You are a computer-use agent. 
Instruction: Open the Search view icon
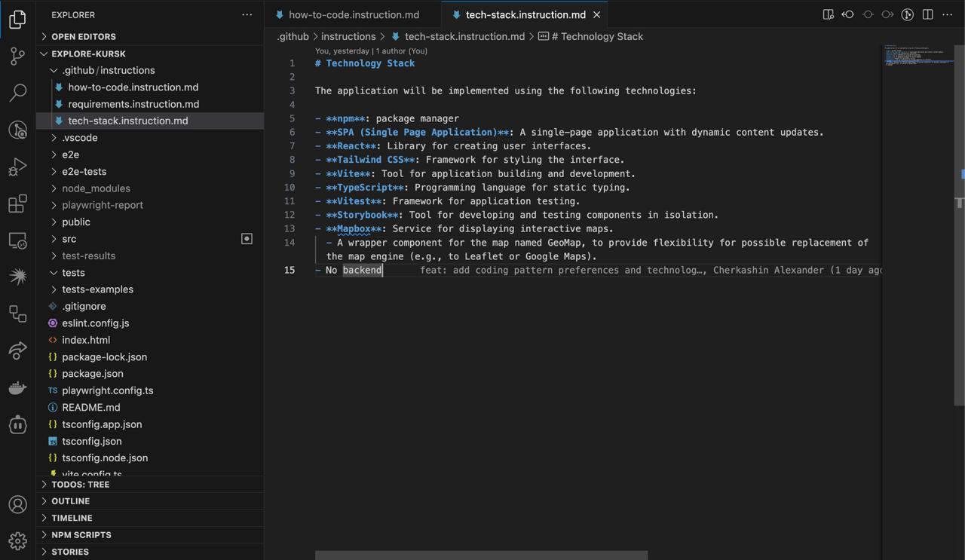(x=17, y=93)
